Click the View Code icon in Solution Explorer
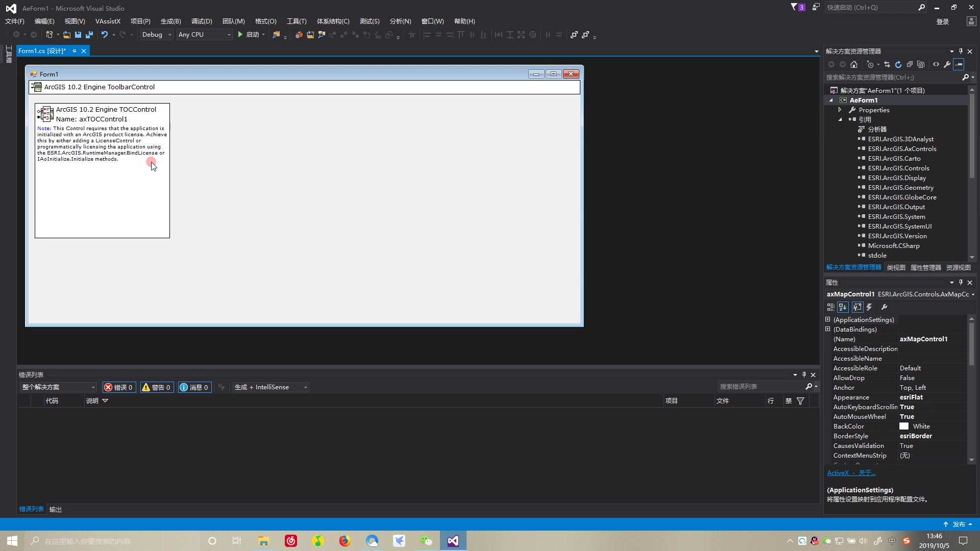 pyautogui.click(x=936, y=64)
